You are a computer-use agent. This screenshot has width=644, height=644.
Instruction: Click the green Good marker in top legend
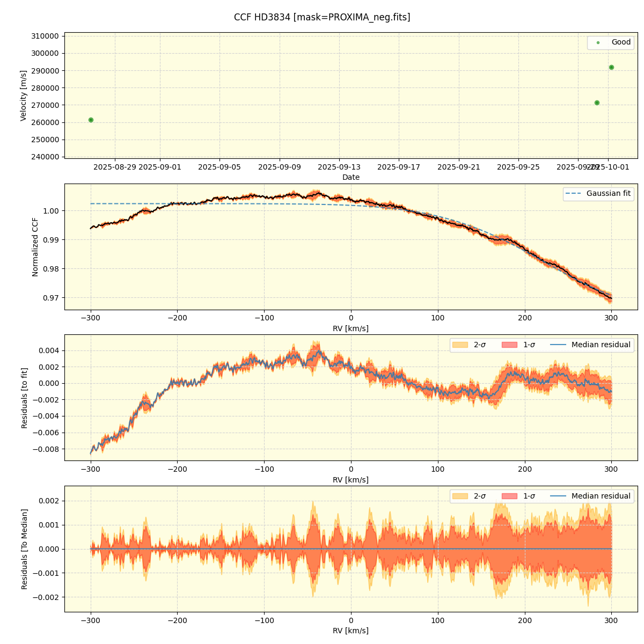coord(598,42)
